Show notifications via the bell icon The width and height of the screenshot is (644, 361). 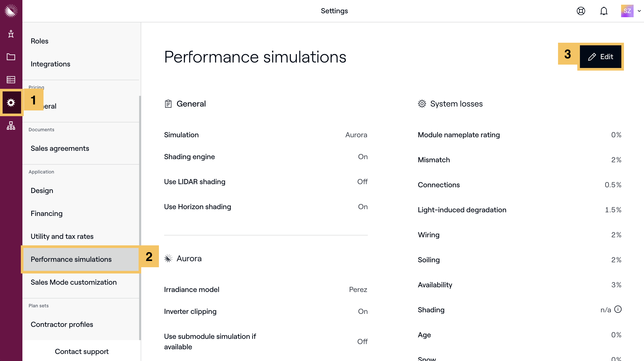[x=604, y=11]
